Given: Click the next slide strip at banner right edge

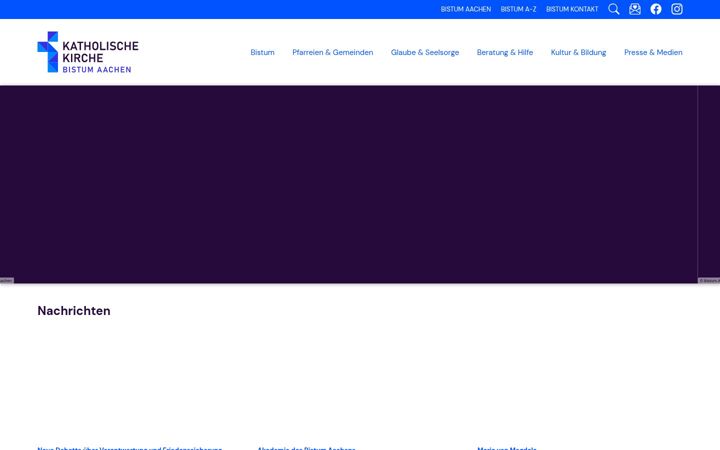Looking at the screenshot, I should (709, 184).
